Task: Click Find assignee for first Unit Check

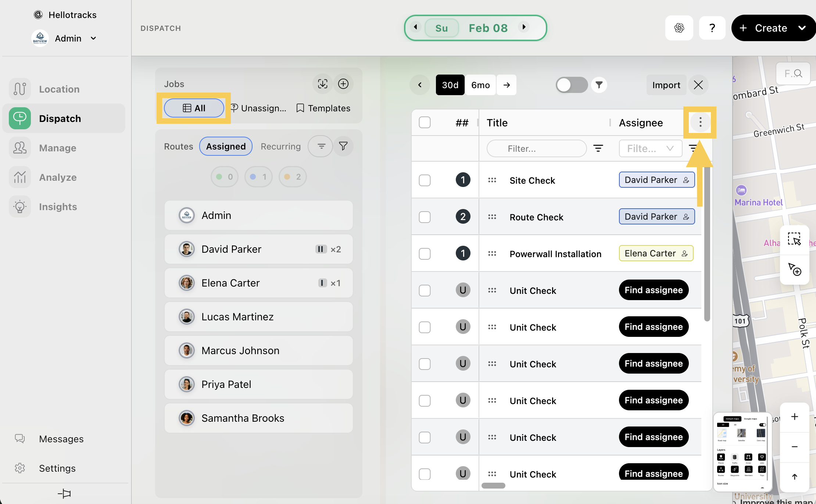Action: pyautogui.click(x=653, y=290)
